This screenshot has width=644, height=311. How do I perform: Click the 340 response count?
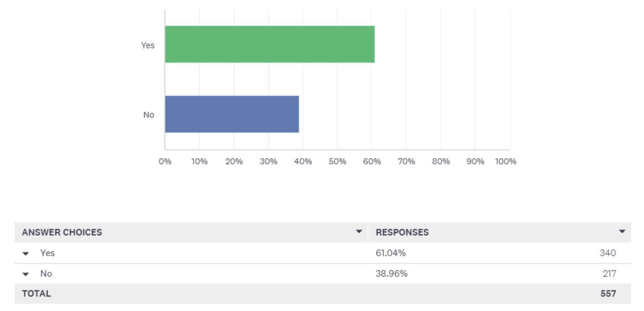click(x=608, y=253)
